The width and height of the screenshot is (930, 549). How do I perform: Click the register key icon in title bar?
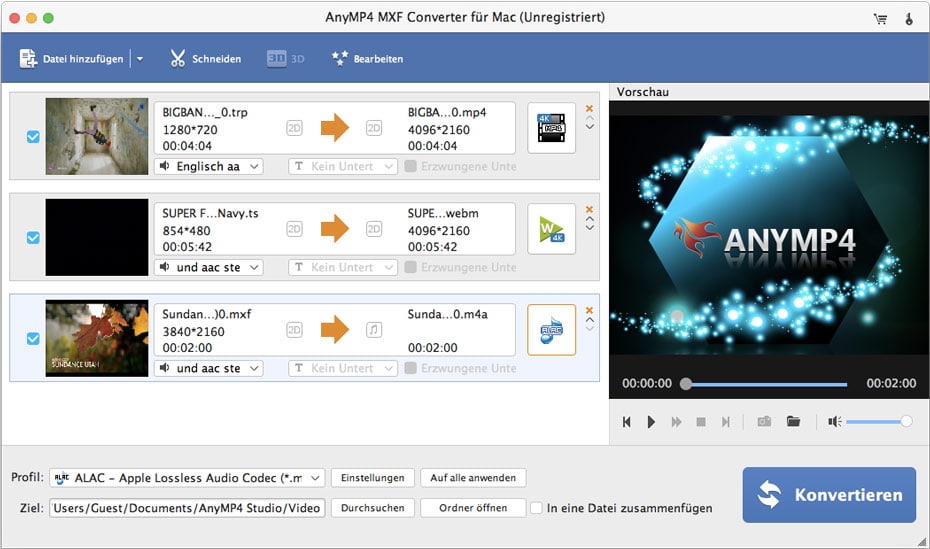tap(909, 19)
